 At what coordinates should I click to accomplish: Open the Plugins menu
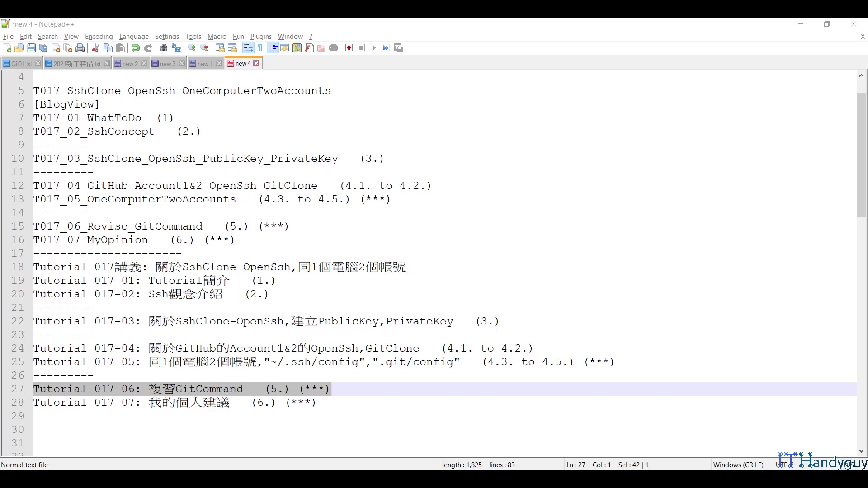point(261,37)
